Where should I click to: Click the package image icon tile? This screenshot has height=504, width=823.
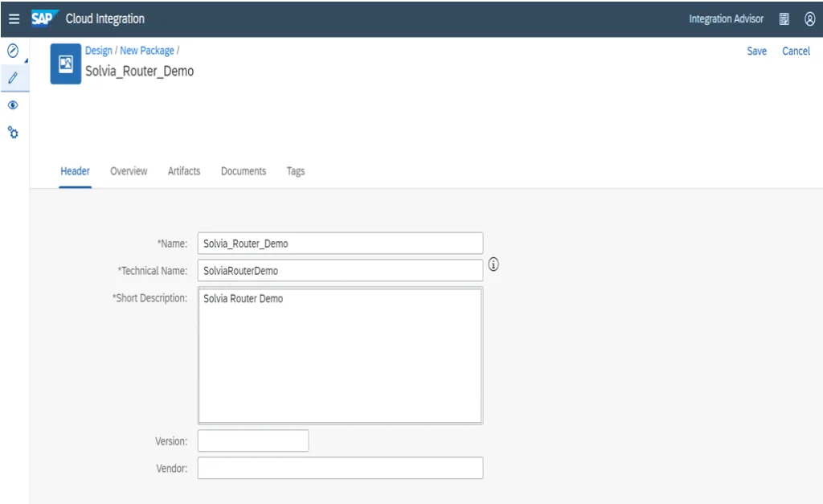coord(66,64)
